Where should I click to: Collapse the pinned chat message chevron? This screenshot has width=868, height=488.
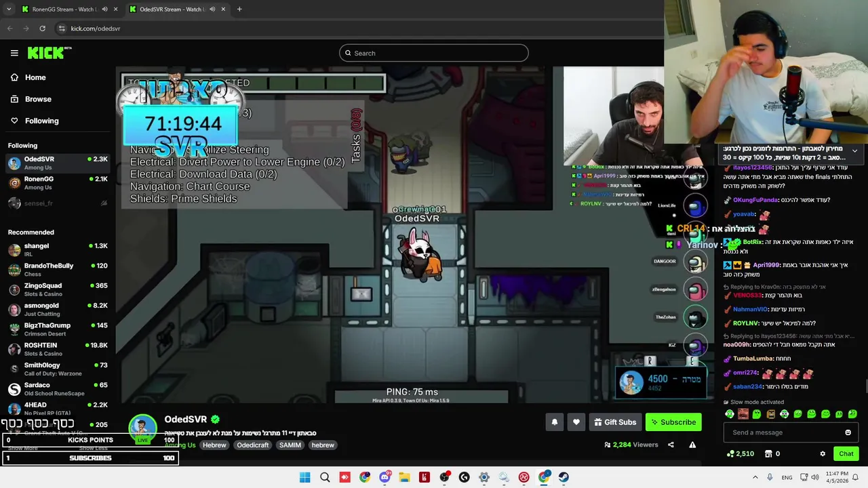[854, 151]
